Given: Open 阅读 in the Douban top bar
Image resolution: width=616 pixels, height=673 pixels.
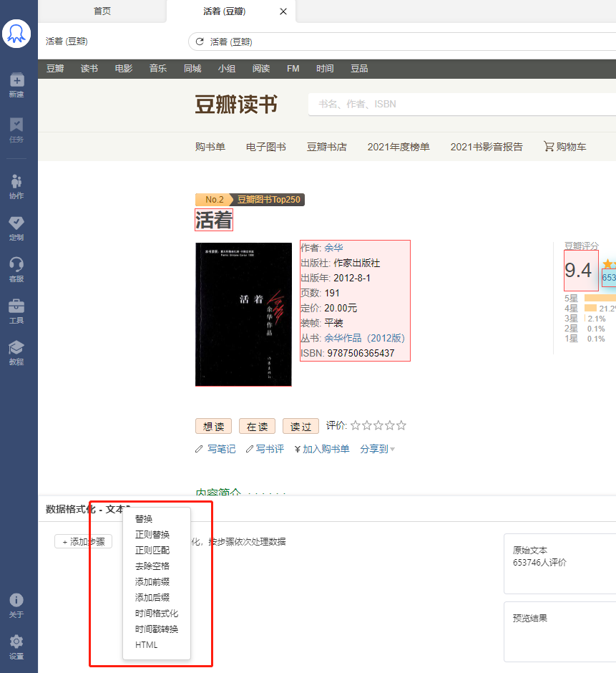Looking at the screenshot, I should 261,69.
